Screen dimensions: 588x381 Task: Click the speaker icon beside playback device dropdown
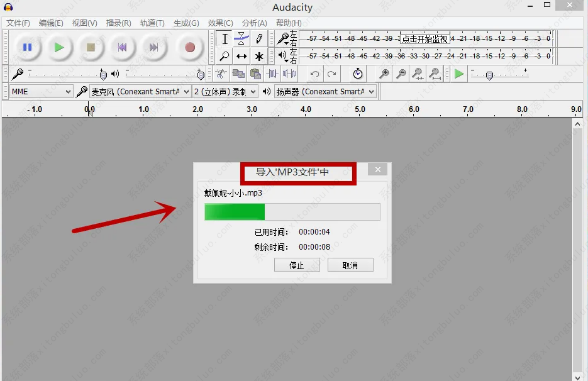tap(267, 92)
